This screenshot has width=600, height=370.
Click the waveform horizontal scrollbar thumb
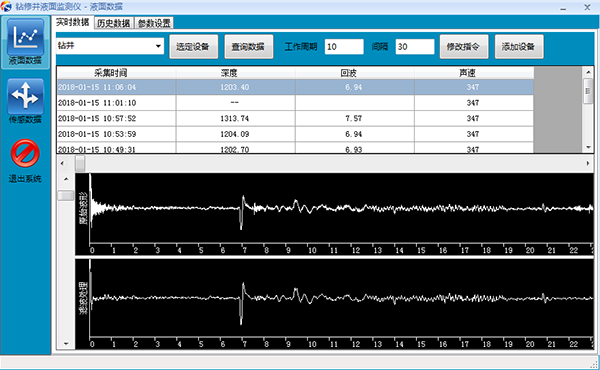tap(80, 163)
